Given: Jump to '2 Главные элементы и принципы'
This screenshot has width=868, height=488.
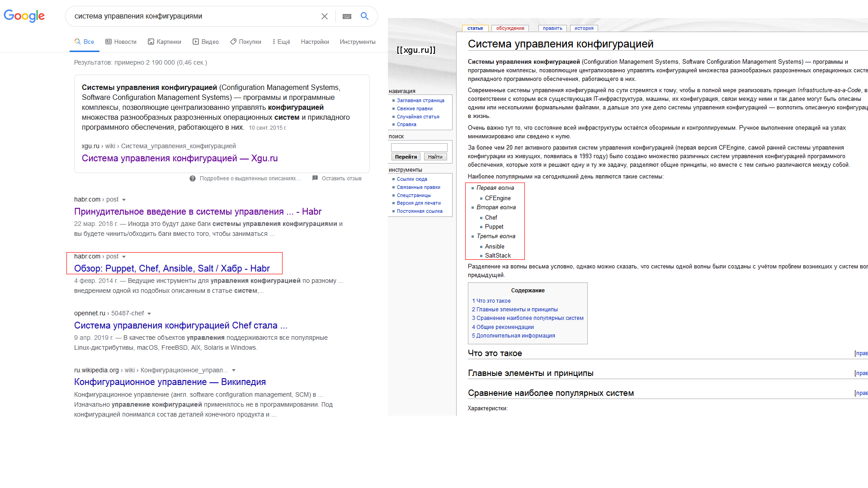Looking at the screenshot, I should (x=515, y=310).
